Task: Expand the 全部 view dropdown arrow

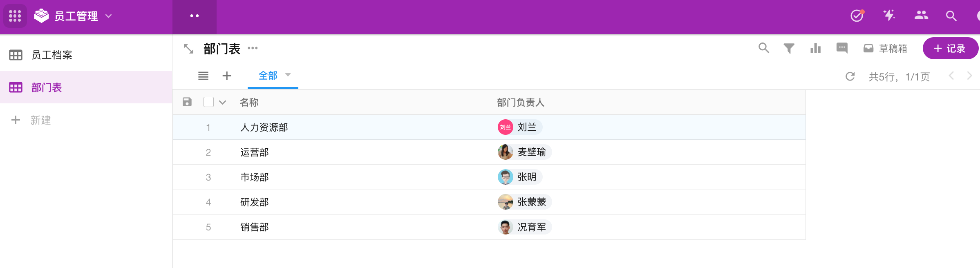Action: tap(288, 75)
